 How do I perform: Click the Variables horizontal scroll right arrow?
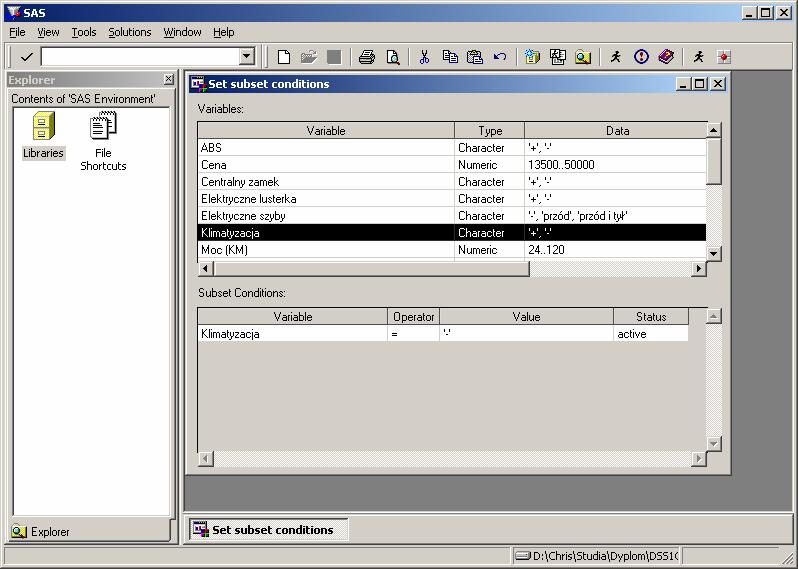coord(699,268)
